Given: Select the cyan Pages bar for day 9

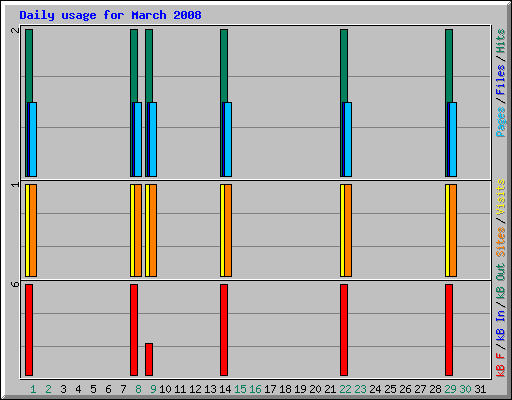Looking at the screenshot, I should 153,139.
